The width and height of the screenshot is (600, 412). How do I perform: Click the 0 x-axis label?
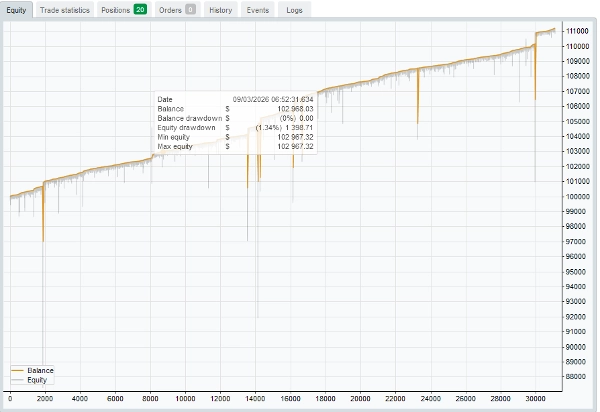coord(10,398)
